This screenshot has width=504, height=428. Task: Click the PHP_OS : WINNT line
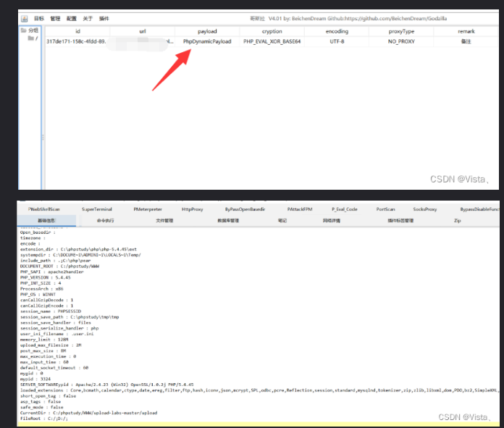(x=38, y=295)
